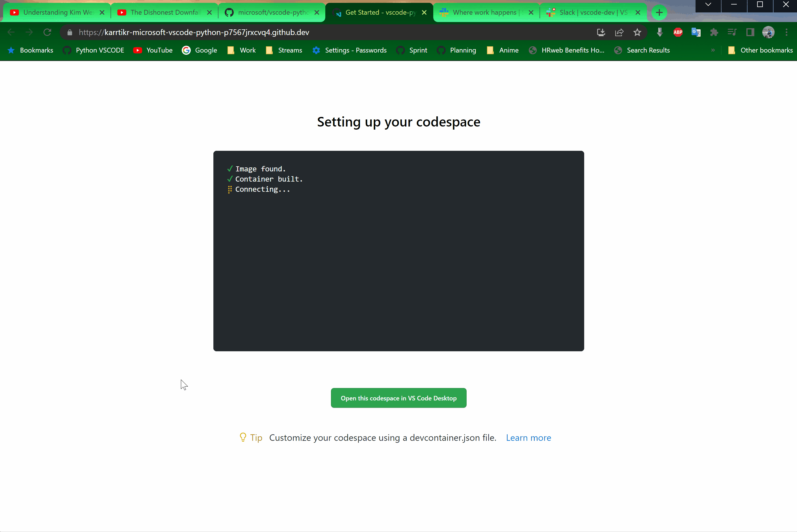Click the Google Translate extension icon
The width and height of the screenshot is (797, 532).
coord(696,32)
